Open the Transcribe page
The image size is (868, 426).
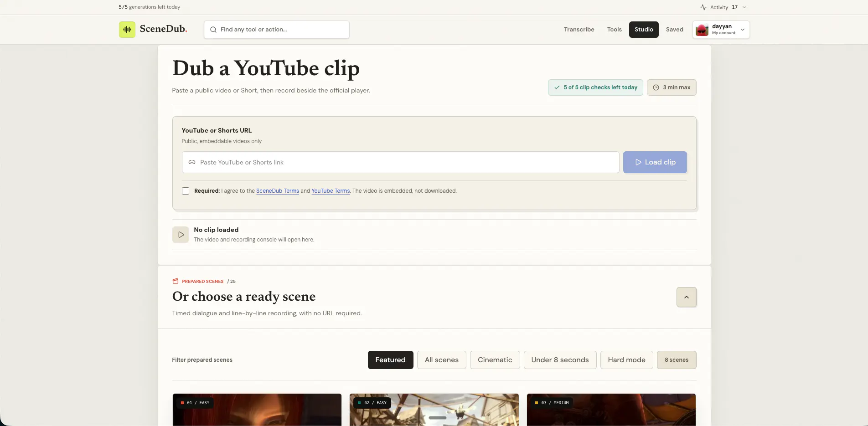point(579,30)
